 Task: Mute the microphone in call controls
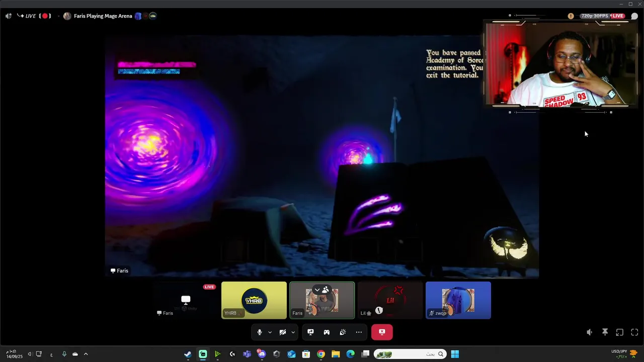260,332
